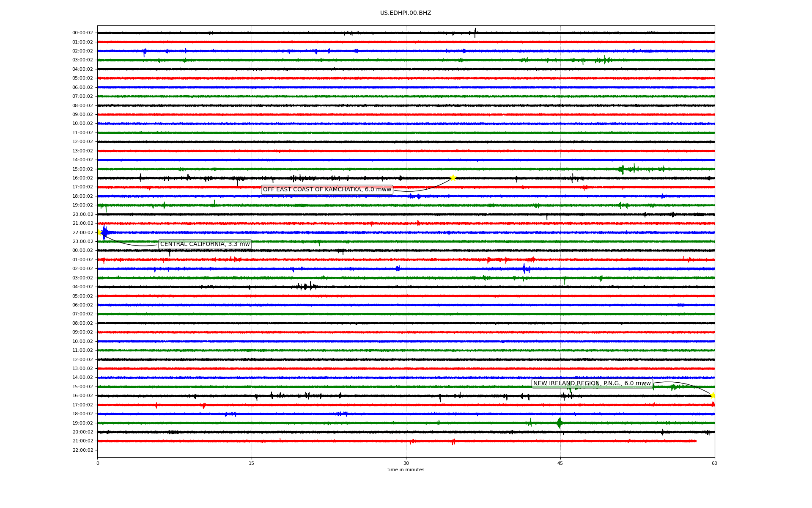Viewport: 812px width, 508px height.
Task: Click the 22:00:02 label of the empty bottom row
Action: point(83,450)
